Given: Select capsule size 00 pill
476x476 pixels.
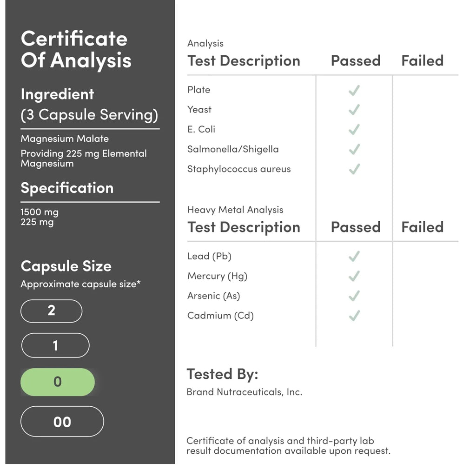Looking at the screenshot, I should 62,421.
